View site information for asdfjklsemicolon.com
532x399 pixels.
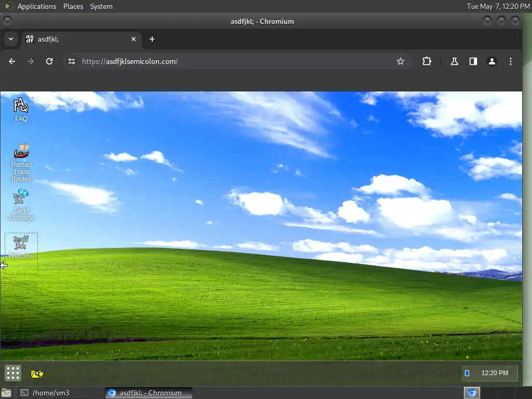(x=72, y=61)
